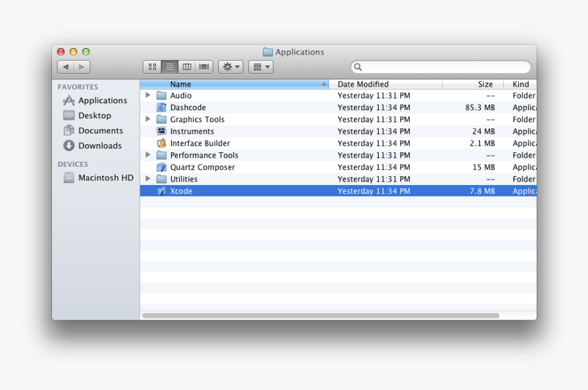Image resolution: width=588 pixels, height=390 pixels.
Task: Click the Applications folder icon in title bar
Action: coord(268,52)
